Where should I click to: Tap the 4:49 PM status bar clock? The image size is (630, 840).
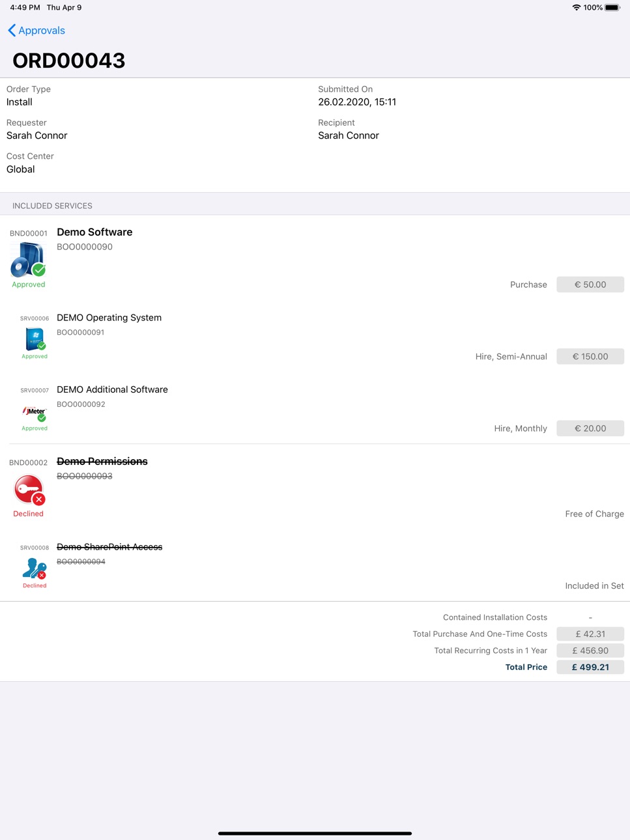click(25, 8)
